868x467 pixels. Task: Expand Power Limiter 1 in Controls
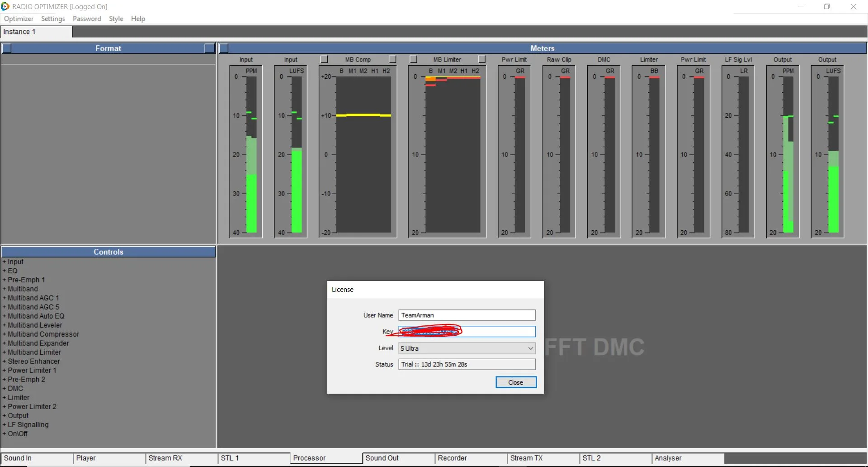[29, 371]
